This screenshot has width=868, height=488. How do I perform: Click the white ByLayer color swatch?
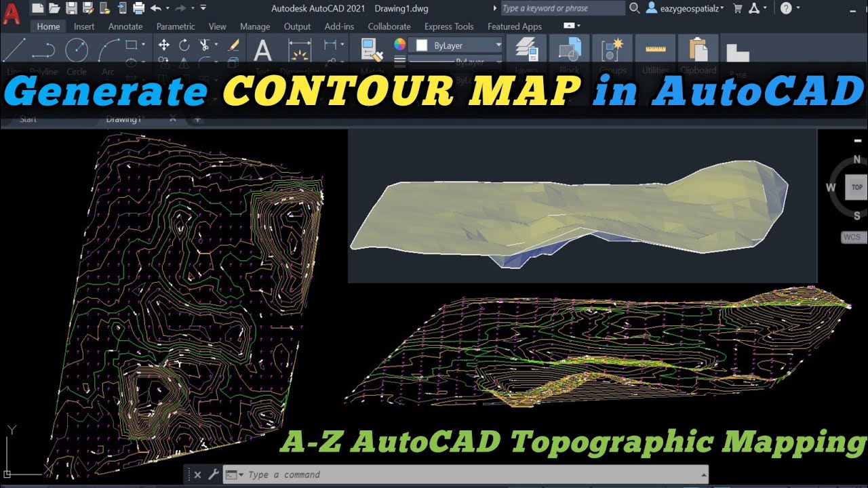(x=422, y=45)
